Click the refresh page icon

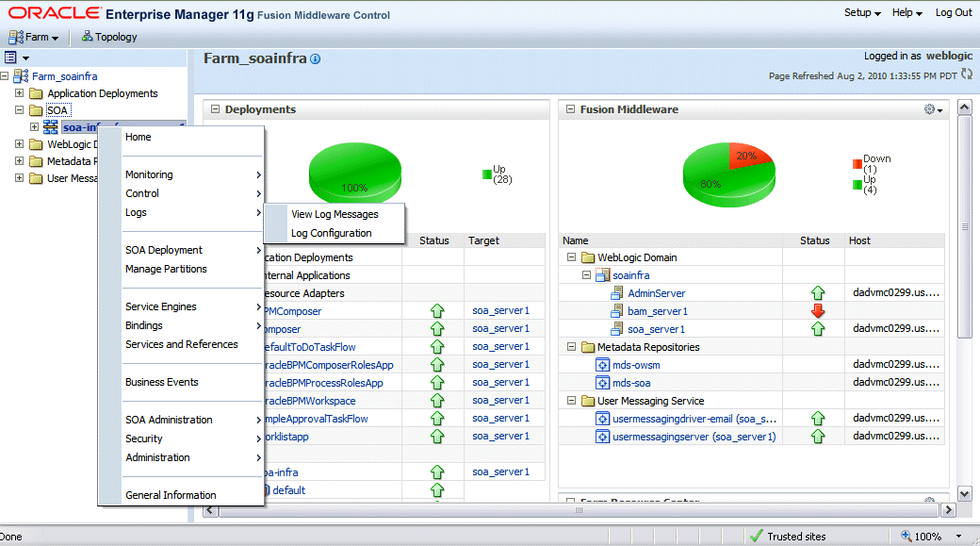click(x=966, y=74)
